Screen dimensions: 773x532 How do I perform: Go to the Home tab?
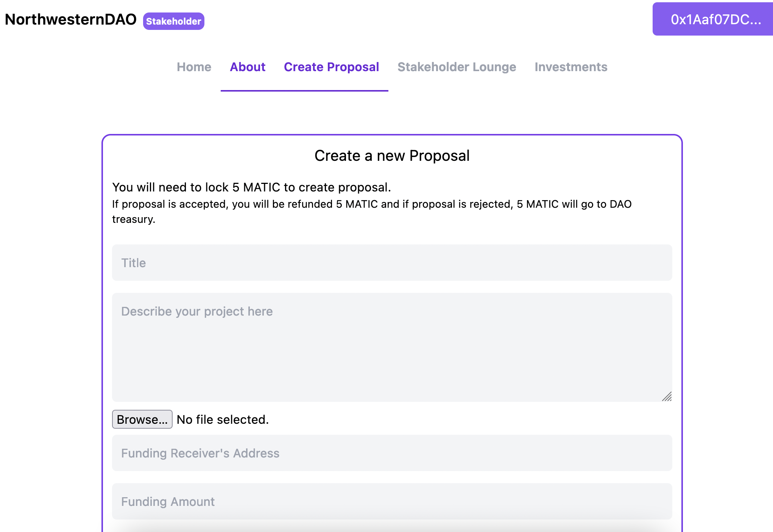194,67
